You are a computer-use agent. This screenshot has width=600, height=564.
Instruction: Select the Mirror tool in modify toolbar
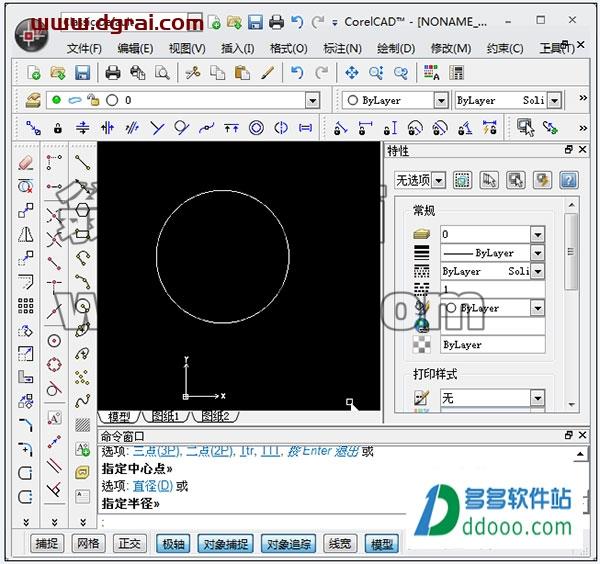[26, 235]
